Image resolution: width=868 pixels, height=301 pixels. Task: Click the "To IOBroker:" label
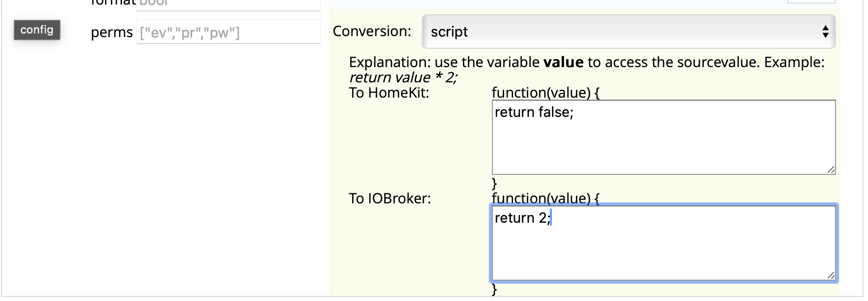[x=390, y=198]
